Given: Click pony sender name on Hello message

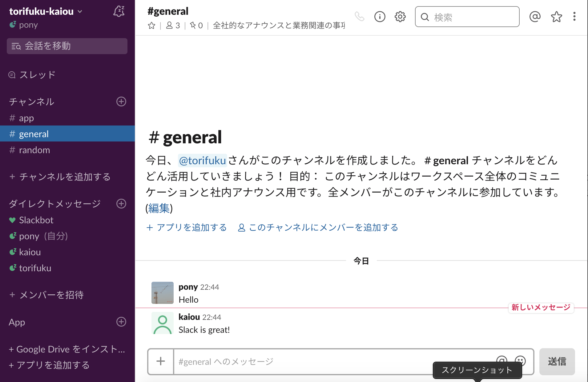Looking at the screenshot, I should click(188, 287).
